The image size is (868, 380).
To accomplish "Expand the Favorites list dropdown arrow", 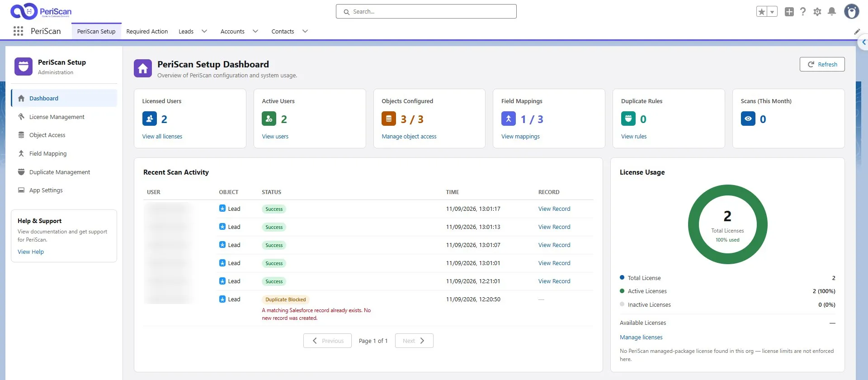I will [772, 12].
